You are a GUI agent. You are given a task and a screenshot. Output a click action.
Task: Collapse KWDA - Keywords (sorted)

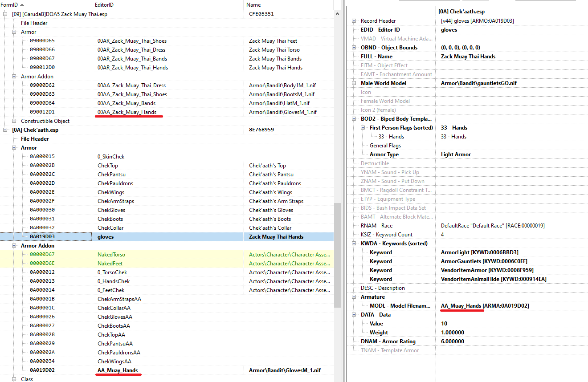click(x=354, y=244)
